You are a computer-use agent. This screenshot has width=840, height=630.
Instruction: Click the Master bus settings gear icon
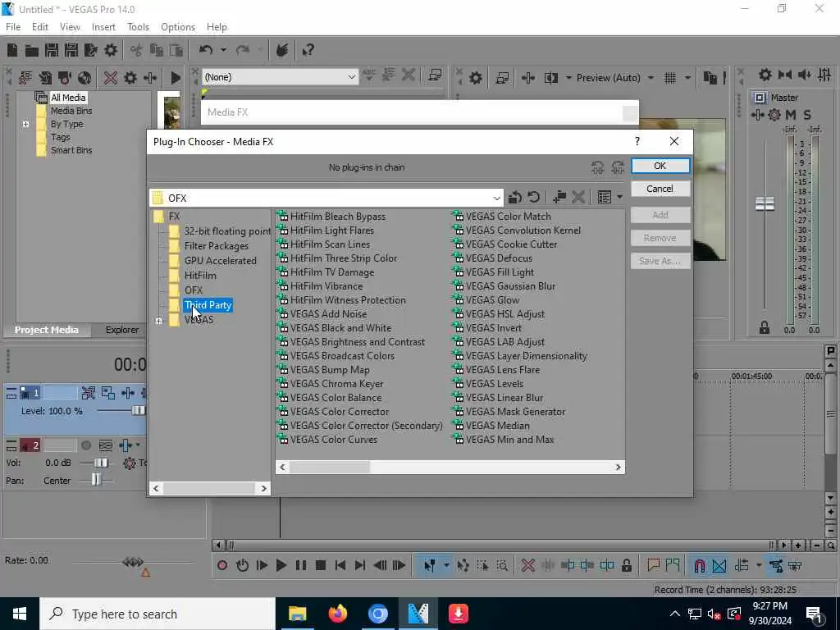[765, 75]
